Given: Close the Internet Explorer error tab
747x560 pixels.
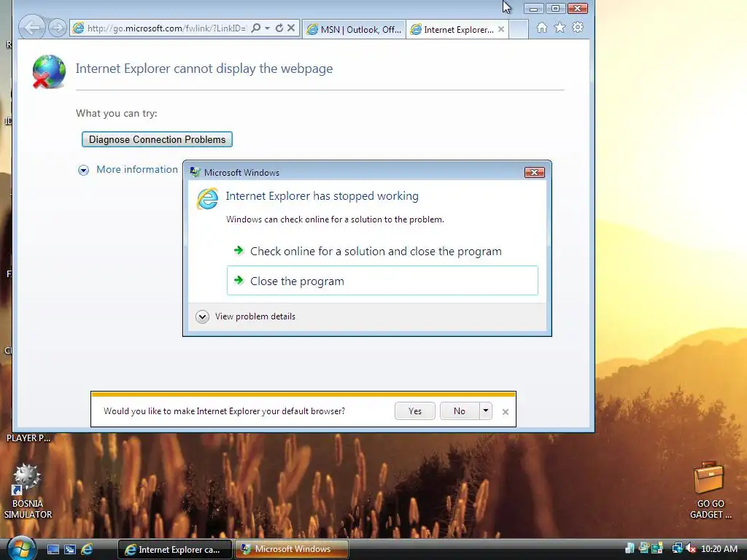Looking at the screenshot, I should 501,29.
